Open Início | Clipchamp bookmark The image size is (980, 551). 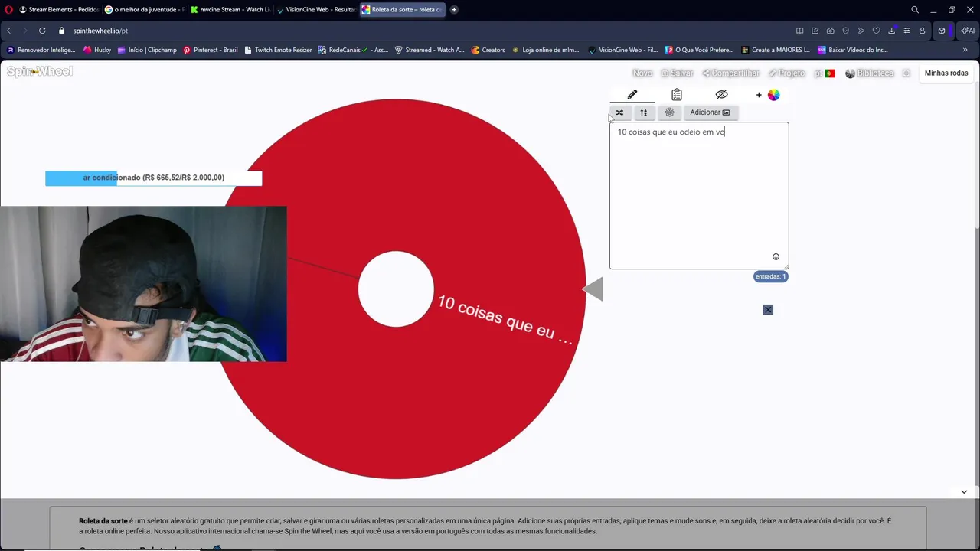pos(147,50)
